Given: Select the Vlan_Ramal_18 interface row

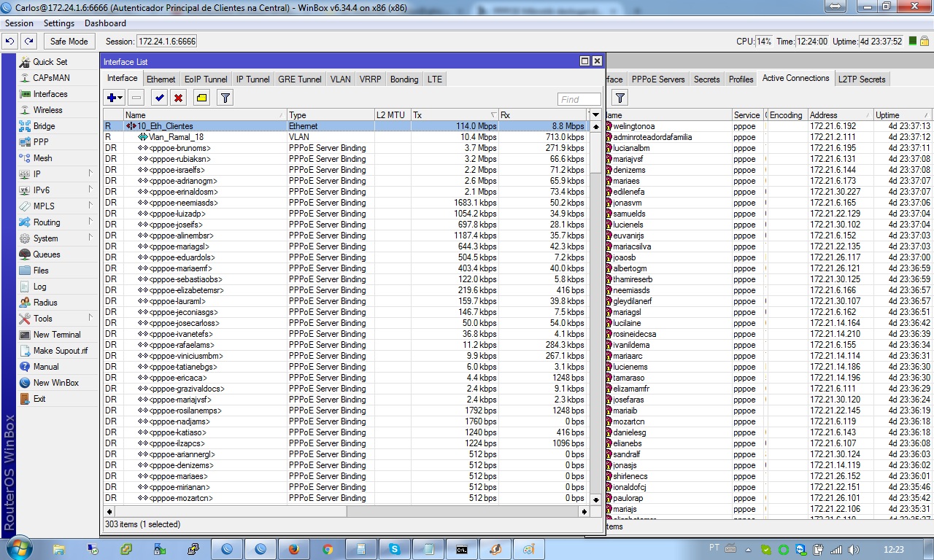Looking at the screenshot, I should click(x=176, y=137).
